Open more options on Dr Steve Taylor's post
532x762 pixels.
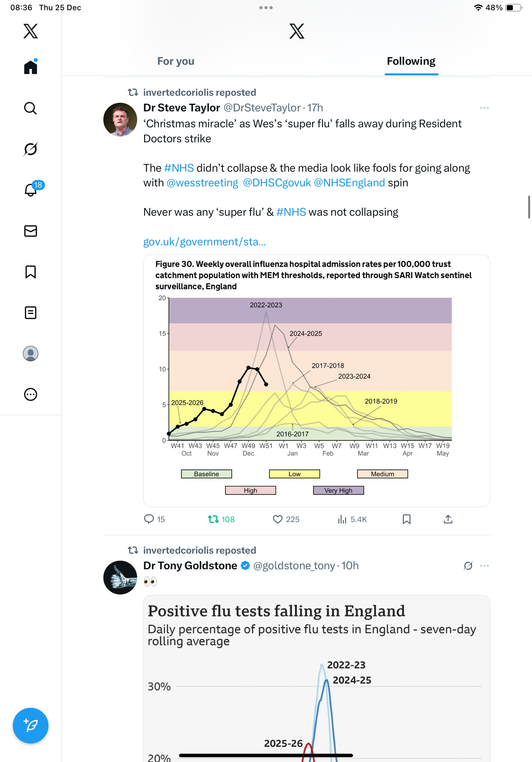(484, 108)
